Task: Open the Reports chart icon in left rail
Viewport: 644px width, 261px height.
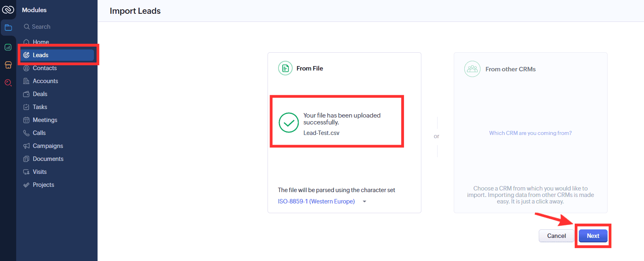Action: [8, 47]
